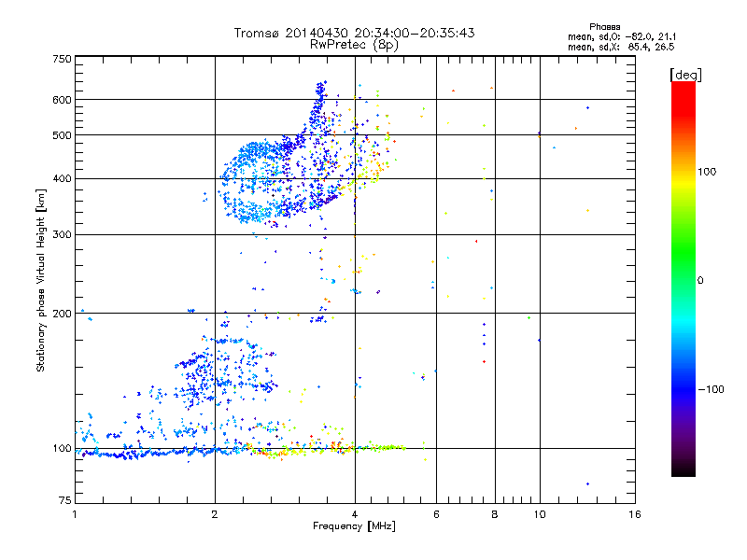
Task: Click the y-axis tick label '750'
Action: (62, 59)
